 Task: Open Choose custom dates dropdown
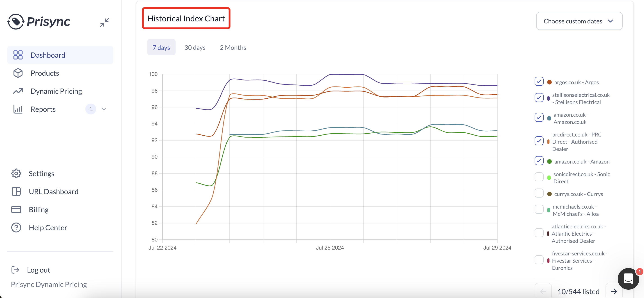(579, 21)
